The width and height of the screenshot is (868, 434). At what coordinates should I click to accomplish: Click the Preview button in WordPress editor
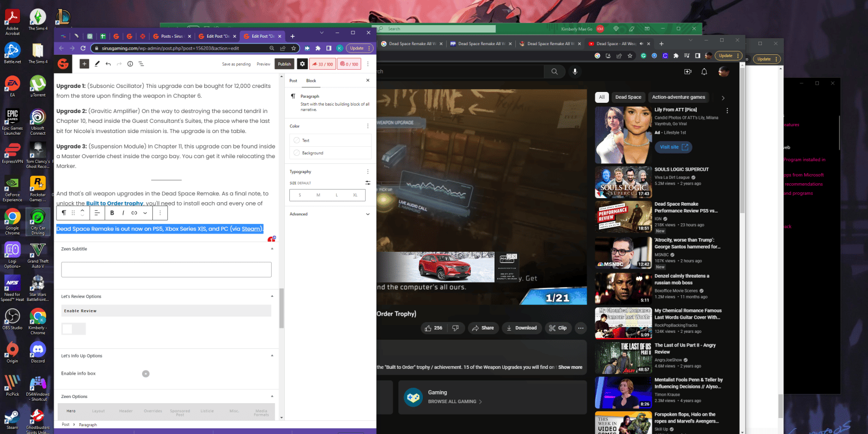pyautogui.click(x=264, y=64)
